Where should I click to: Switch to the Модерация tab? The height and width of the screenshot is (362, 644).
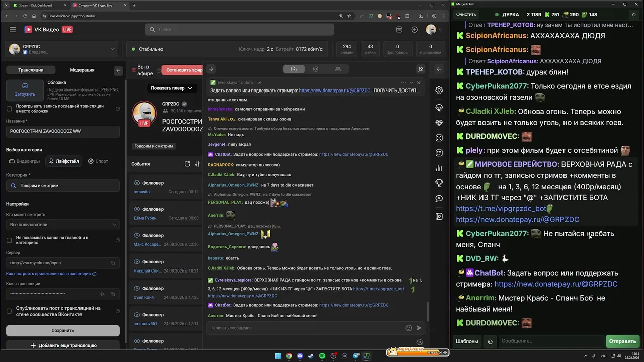[x=82, y=70]
